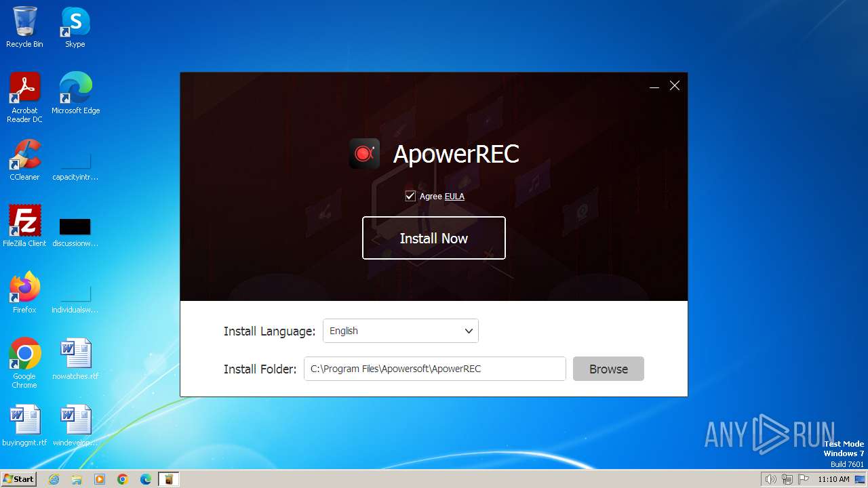Open the EULA link
The width and height of the screenshot is (868, 488).
[454, 197]
